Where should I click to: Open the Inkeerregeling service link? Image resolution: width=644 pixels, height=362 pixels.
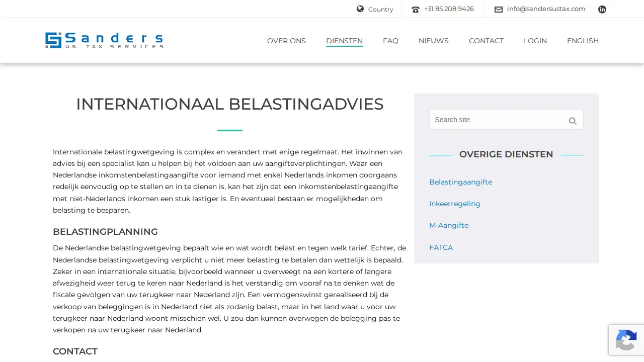point(455,204)
